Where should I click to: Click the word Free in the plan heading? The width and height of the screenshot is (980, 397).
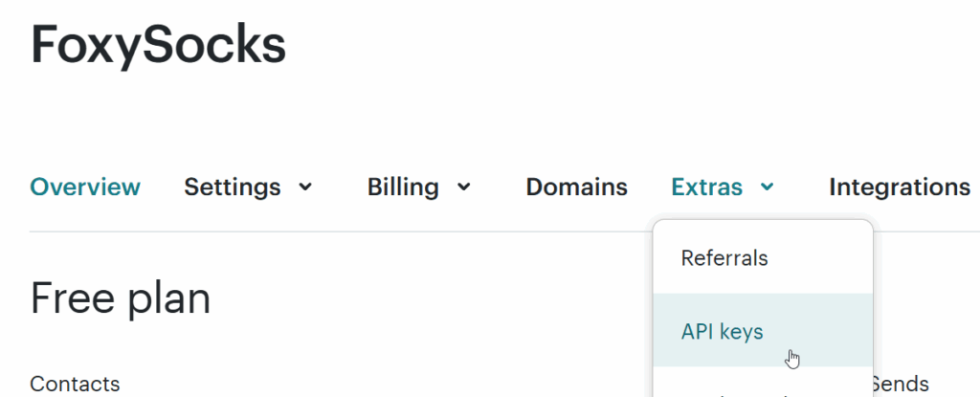click(x=70, y=298)
